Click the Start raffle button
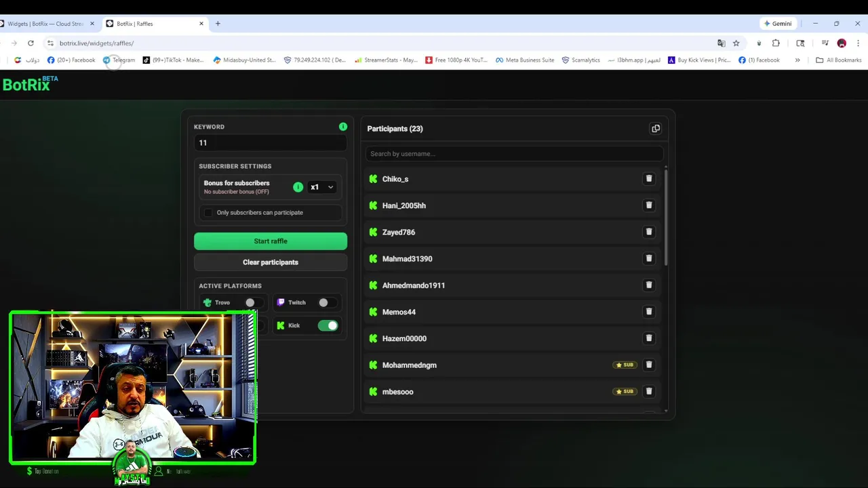The height and width of the screenshot is (488, 868). coord(271,241)
